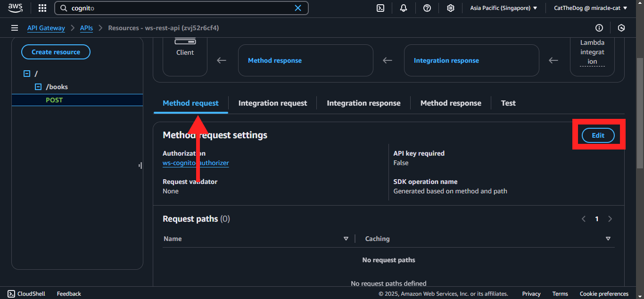Click the SDK operation name label
Screen dimensions: 644x299
[425, 182]
